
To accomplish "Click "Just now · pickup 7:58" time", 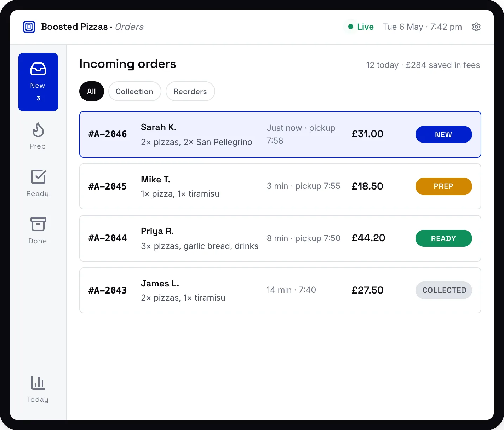I will click(x=301, y=134).
